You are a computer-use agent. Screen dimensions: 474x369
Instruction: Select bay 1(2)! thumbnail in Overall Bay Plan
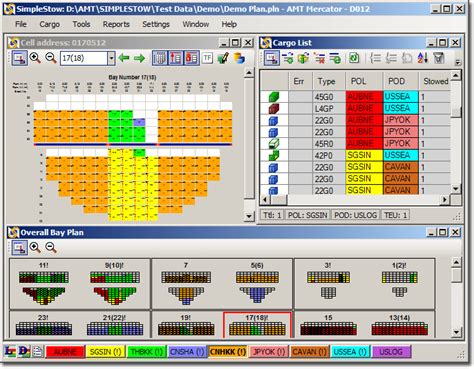coord(399,280)
